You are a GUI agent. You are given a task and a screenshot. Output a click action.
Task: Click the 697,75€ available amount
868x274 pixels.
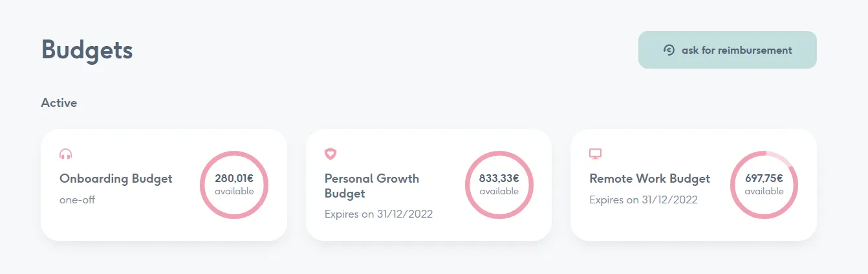tap(764, 178)
